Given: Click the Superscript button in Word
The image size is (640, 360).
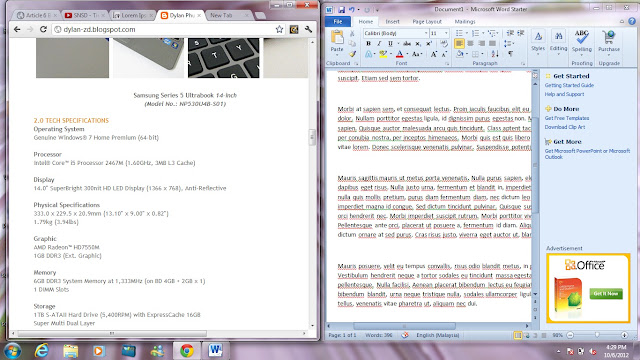Looking at the screenshot, I should pyautogui.click(x=429, y=43).
